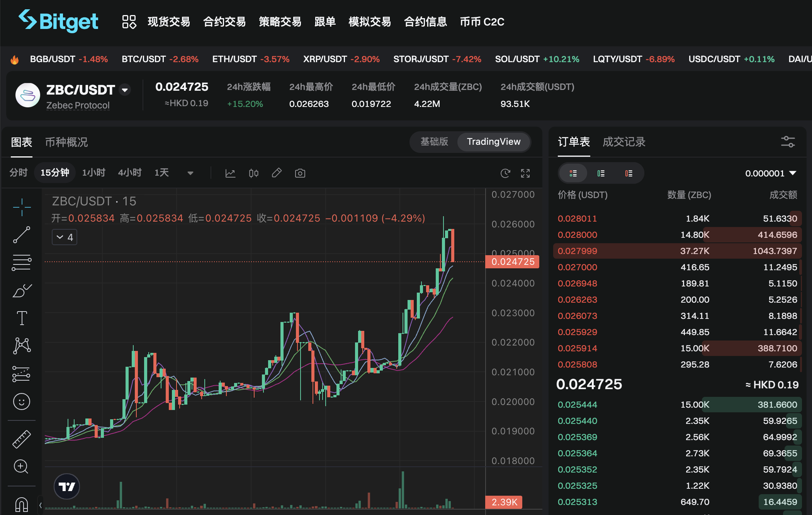Select the crosshair cursor tool
Viewport: 812px width, 515px height.
[22, 207]
